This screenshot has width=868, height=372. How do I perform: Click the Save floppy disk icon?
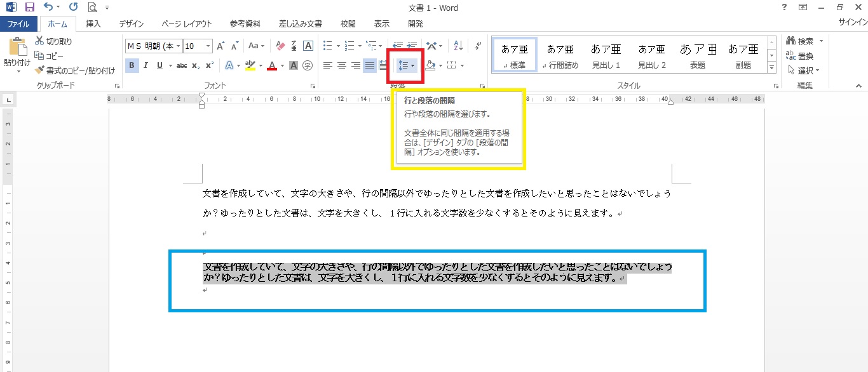(29, 8)
